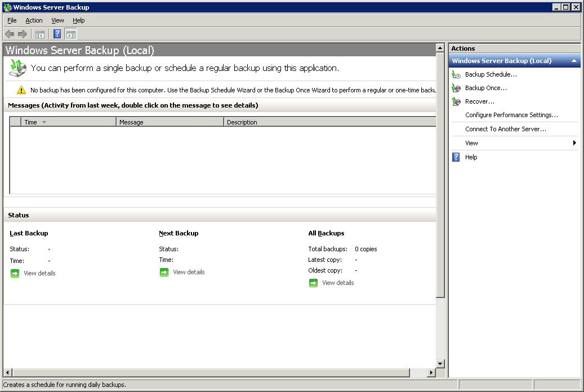584x392 pixels.
Task: Click the Message column header
Action: (170, 122)
